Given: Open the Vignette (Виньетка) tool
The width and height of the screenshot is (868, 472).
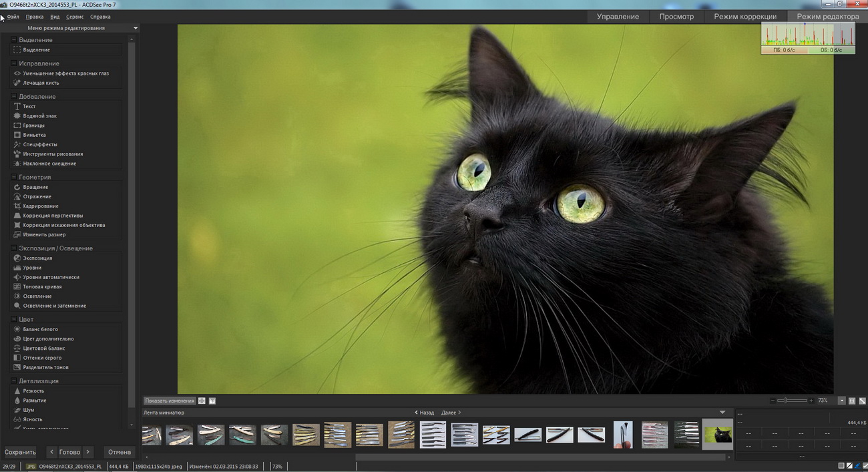Looking at the screenshot, I should (34, 135).
